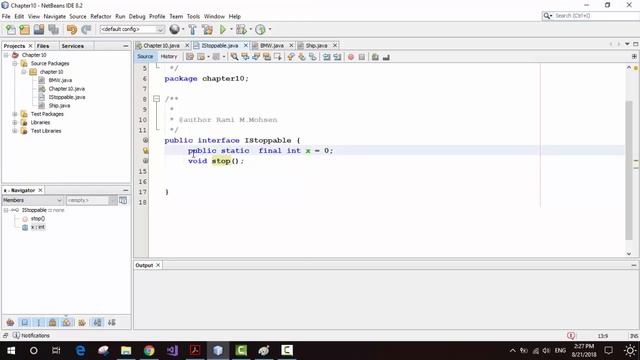This screenshot has height=360, width=640.
Task: Click the Windows Start button
Action: point(11,350)
